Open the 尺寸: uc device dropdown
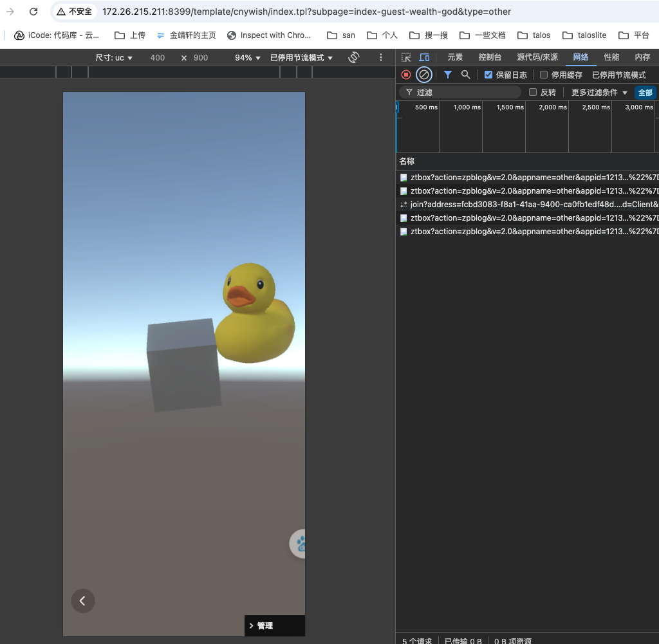The height and width of the screenshot is (644, 659). click(114, 57)
